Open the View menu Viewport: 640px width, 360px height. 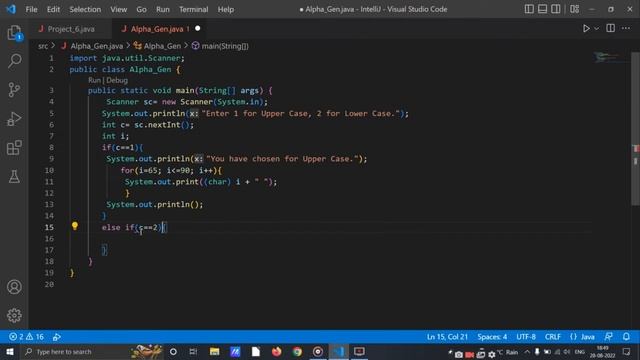[x=118, y=9]
